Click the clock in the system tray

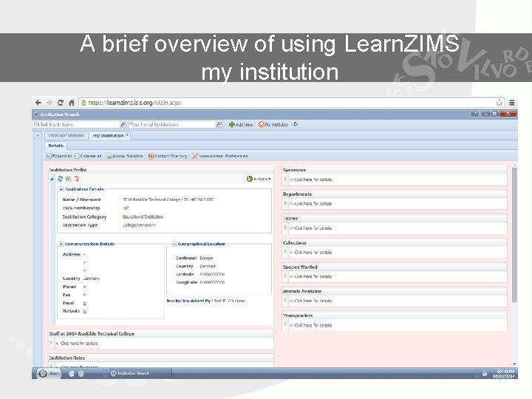pos(503,374)
